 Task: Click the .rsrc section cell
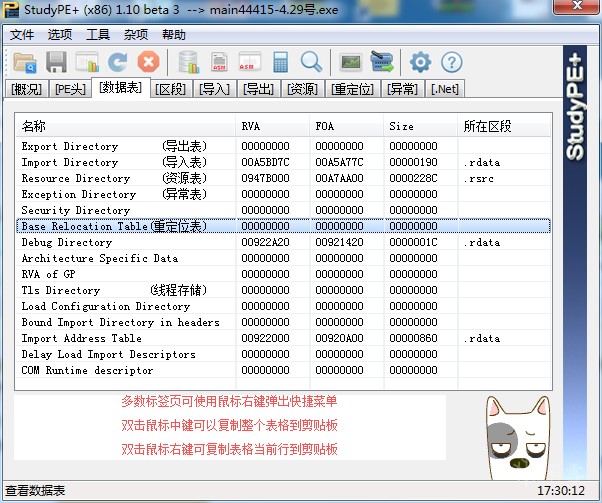pos(478,179)
